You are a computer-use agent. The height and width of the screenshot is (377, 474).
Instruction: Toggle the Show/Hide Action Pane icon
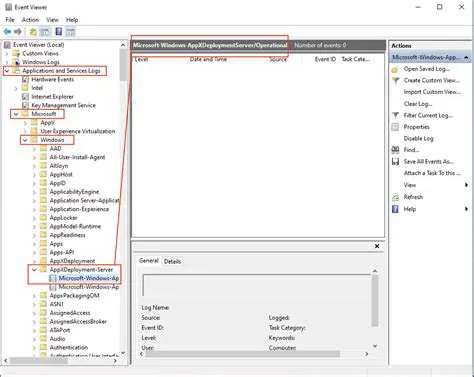click(70, 32)
